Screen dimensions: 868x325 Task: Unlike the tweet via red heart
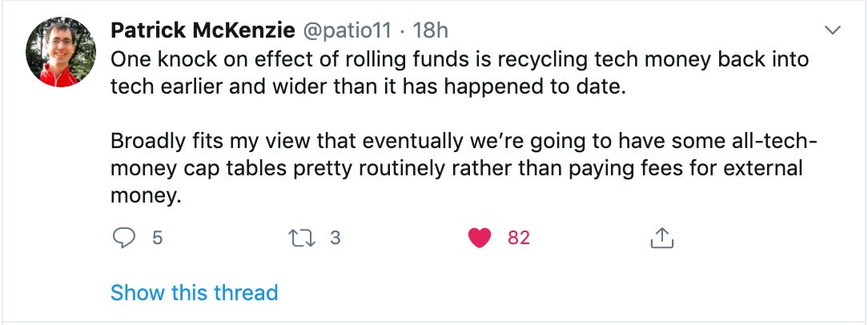480,238
